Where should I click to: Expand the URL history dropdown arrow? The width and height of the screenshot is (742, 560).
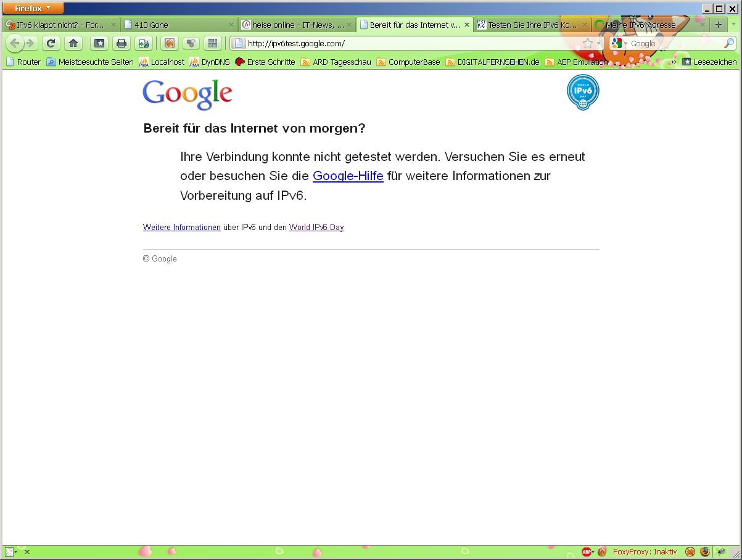click(x=598, y=44)
